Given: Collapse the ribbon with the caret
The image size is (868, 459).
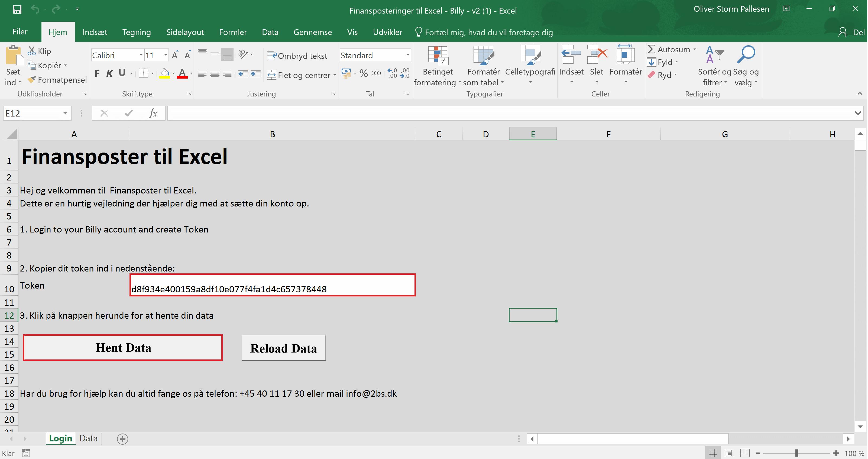Looking at the screenshot, I should click(860, 93).
